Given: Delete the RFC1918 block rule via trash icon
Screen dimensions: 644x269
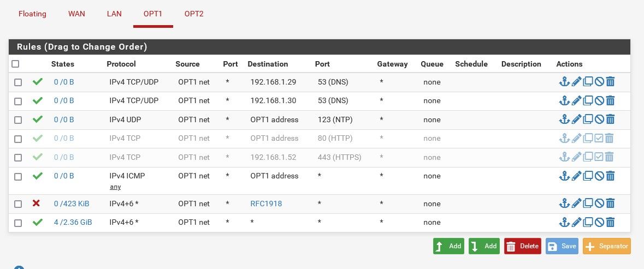Looking at the screenshot, I should pos(610,204).
